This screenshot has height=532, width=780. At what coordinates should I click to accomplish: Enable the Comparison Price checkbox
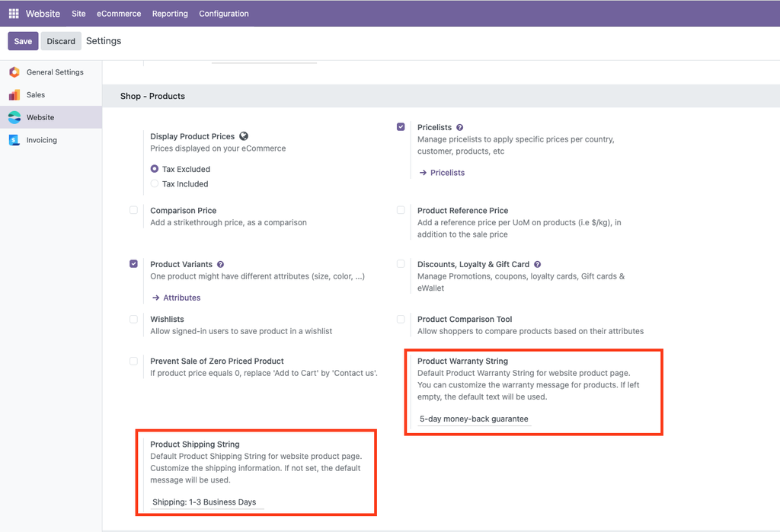click(x=134, y=210)
